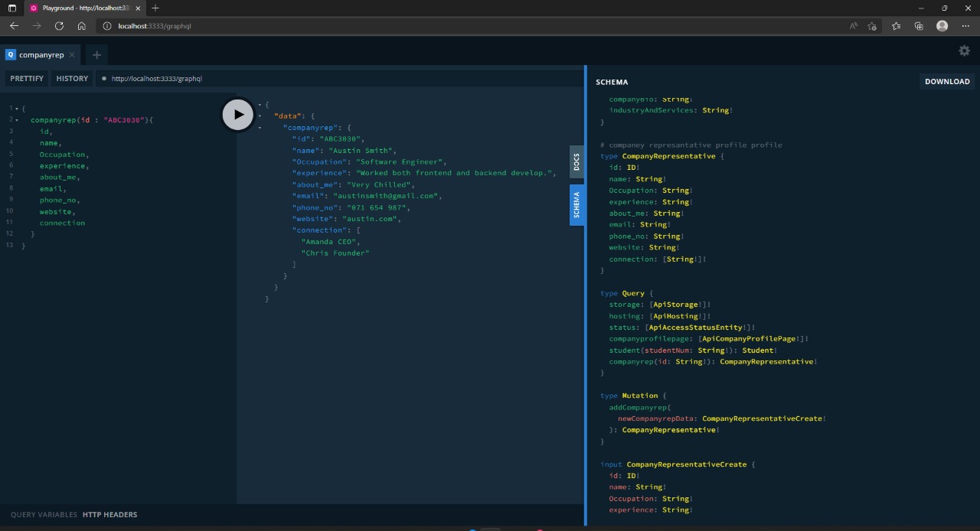The image size is (980, 531).
Task: Collapse the result root brace fold arrow
Action: click(260, 105)
